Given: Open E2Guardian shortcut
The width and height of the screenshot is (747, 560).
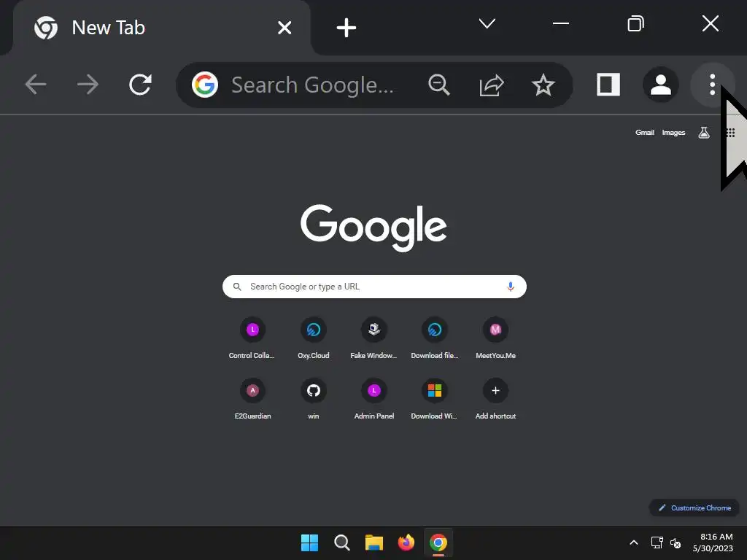Looking at the screenshot, I should pos(252,399).
